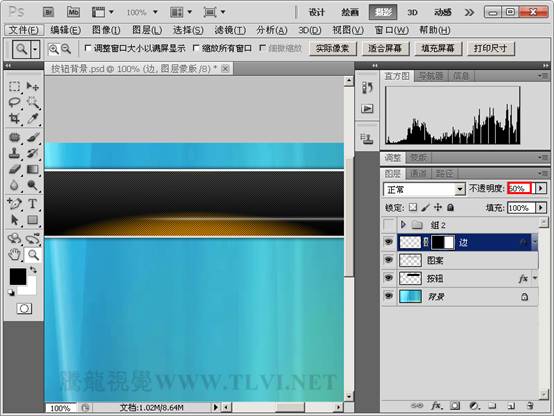Select the Rectangular Marquee tool

(14, 86)
